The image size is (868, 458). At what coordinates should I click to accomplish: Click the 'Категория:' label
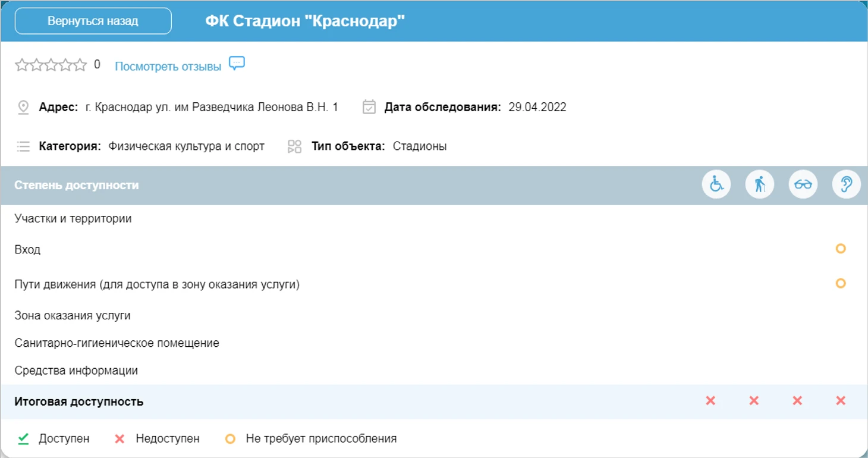70,146
